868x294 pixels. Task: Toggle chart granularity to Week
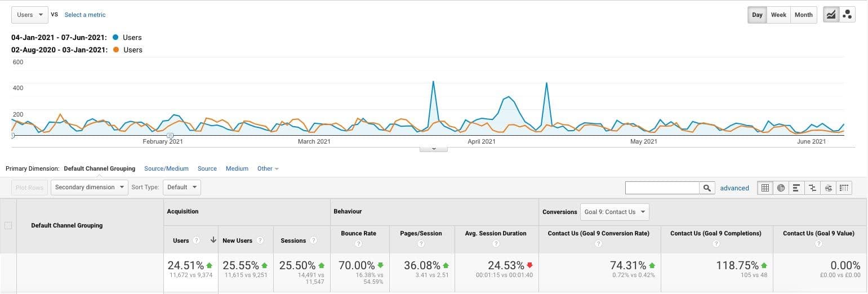click(778, 15)
